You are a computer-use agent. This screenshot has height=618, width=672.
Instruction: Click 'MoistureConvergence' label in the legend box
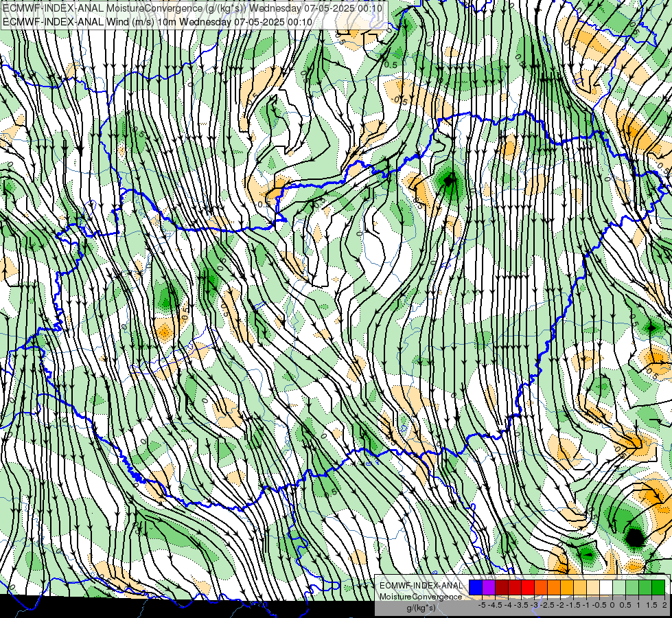(421, 597)
